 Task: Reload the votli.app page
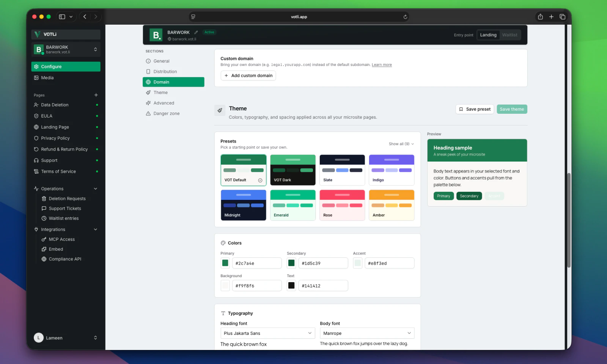coord(405,17)
